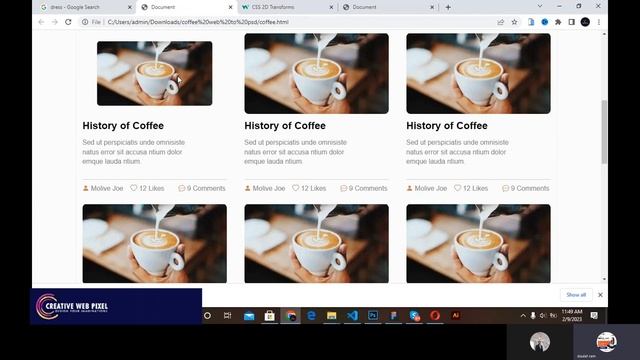Click History of Coffee title in middle card
The height and width of the screenshot is (360, 640).
click(x=285, y=126)
